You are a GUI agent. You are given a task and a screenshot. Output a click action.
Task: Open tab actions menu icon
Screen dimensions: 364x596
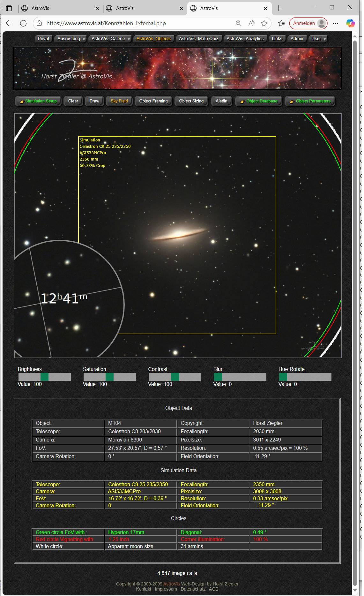9,8
